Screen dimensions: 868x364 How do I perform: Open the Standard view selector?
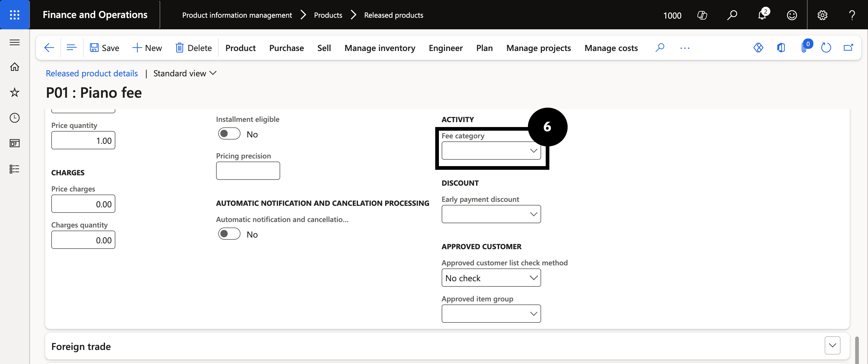click(x=185, y=73)
